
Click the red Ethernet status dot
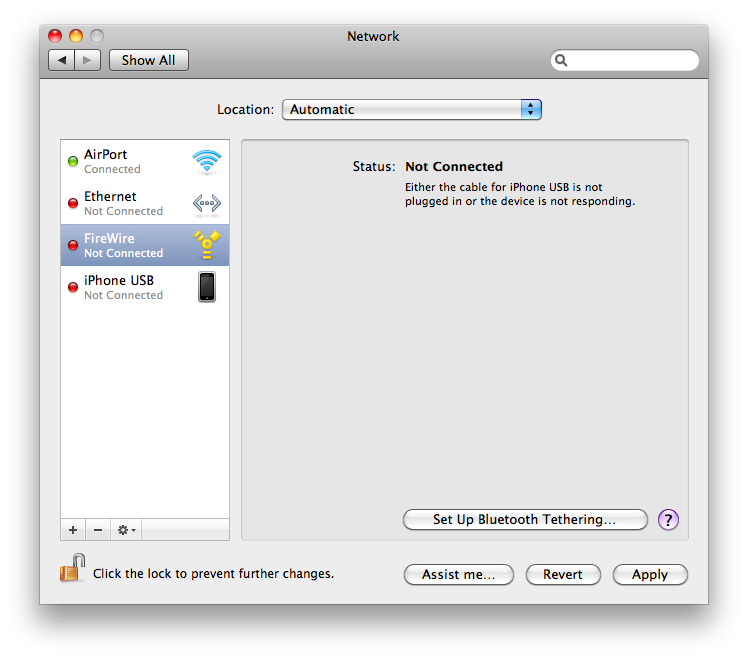click(73, 203)
